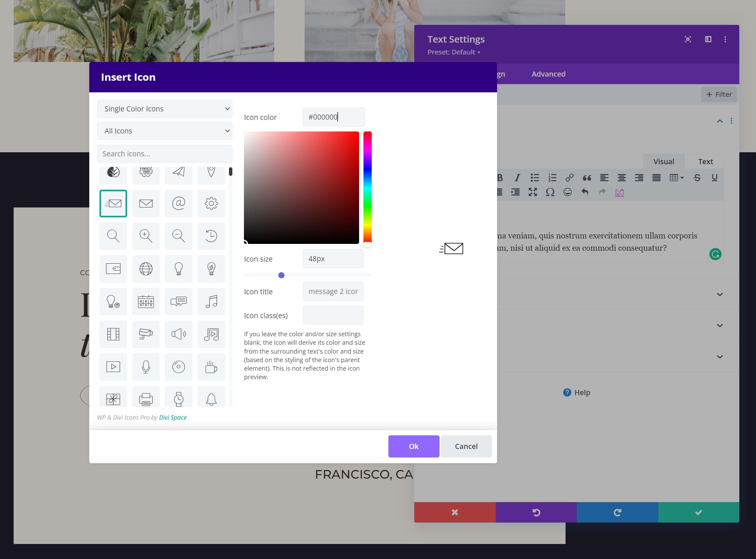The image size is (756, 559).
Task: Toggle the filter option in Text Settings
Action: click(x=719, y=94)
